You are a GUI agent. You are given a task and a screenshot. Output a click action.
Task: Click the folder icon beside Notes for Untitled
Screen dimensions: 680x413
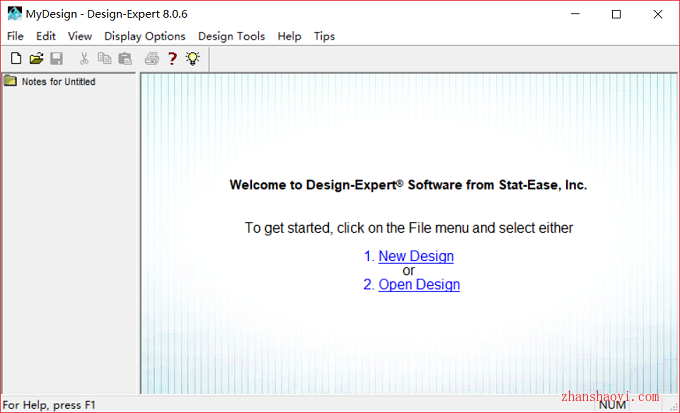pyautogui.click(x=10, y=81)
